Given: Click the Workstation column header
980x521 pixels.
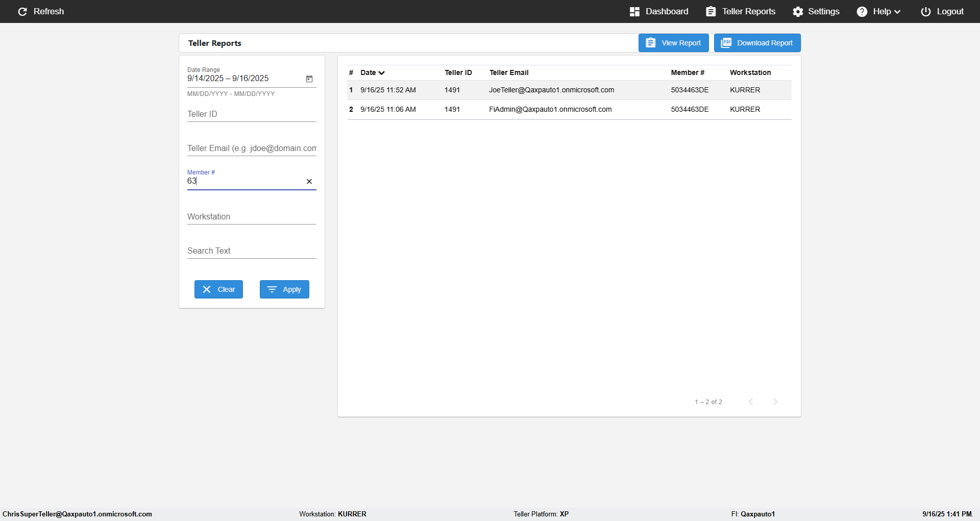Looking at the screenshot, I should [750, 72].
